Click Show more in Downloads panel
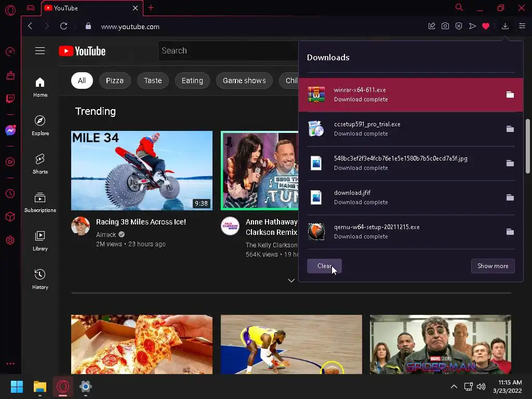This screenshot has width=532, height=399. click(493, 266)
